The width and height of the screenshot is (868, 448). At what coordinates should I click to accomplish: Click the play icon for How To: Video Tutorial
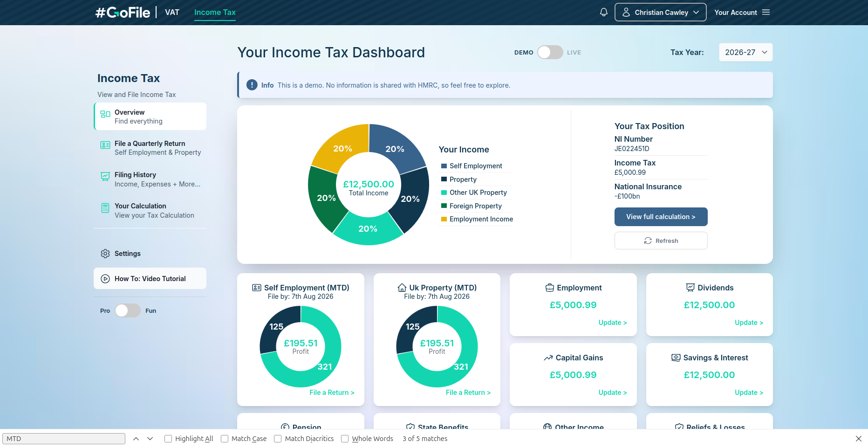click(x=104, y=278)
